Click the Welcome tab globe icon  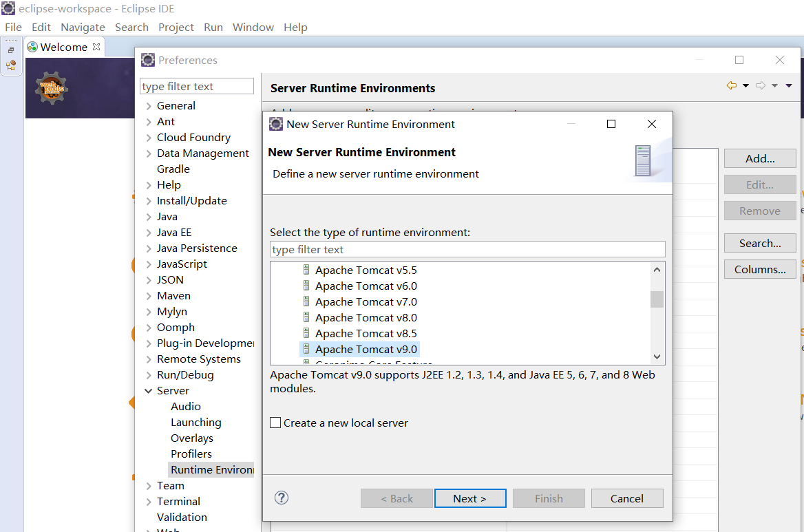coord(32,47)
